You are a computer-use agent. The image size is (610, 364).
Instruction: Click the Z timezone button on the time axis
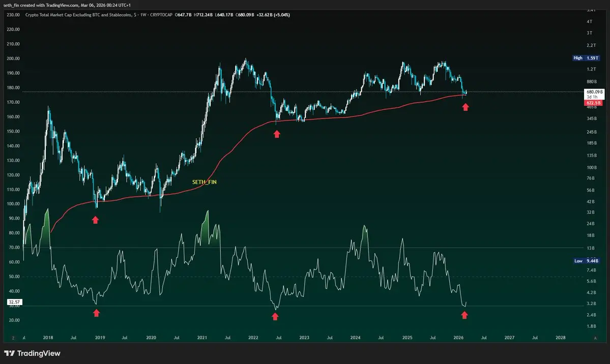[x=13, y=338]
